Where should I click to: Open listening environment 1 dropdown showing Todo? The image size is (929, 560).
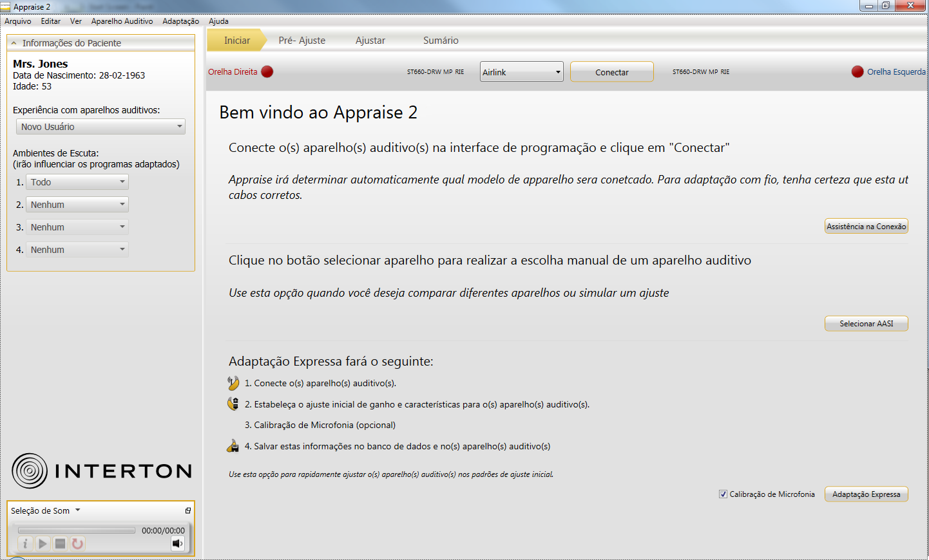[x=77, y=182]
